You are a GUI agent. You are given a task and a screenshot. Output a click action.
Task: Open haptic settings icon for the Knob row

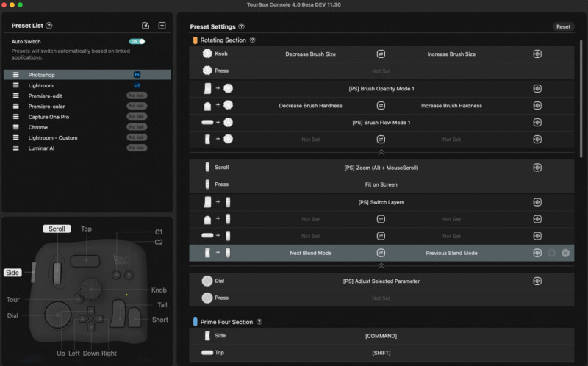(537, 54)
